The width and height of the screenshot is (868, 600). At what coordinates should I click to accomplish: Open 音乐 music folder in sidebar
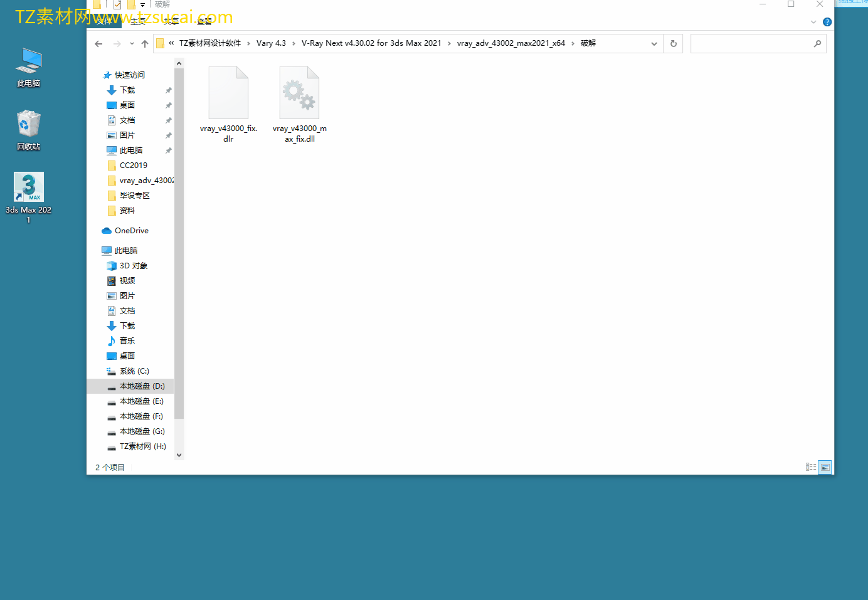point(121,341)
